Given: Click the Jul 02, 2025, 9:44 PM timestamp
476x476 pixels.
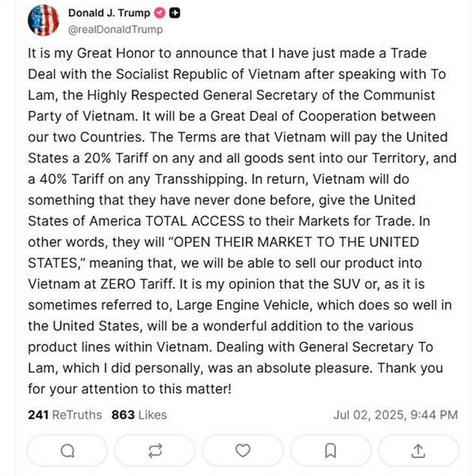Looking at the screenshot, I should 396,415.
